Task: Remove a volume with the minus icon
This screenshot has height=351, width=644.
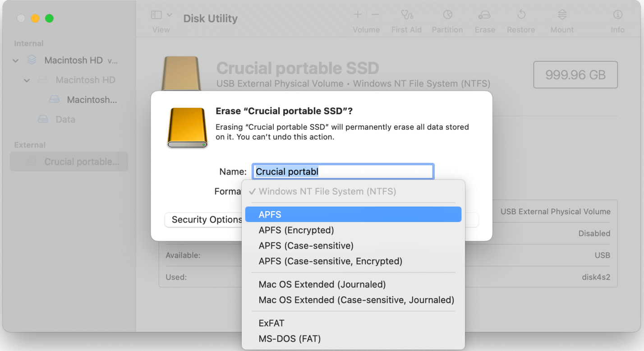Action: 375,14
